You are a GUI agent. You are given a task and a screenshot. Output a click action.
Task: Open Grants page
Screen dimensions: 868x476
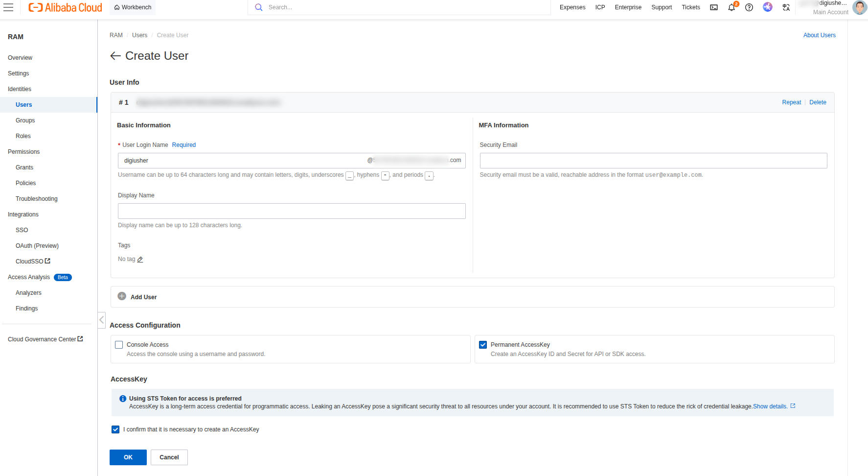coord(24,167)
